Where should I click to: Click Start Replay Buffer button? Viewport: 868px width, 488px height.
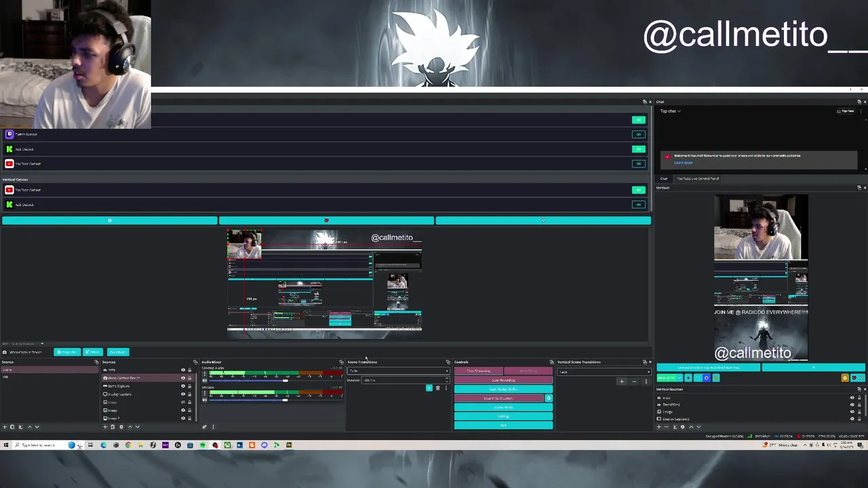click(503, 389)
